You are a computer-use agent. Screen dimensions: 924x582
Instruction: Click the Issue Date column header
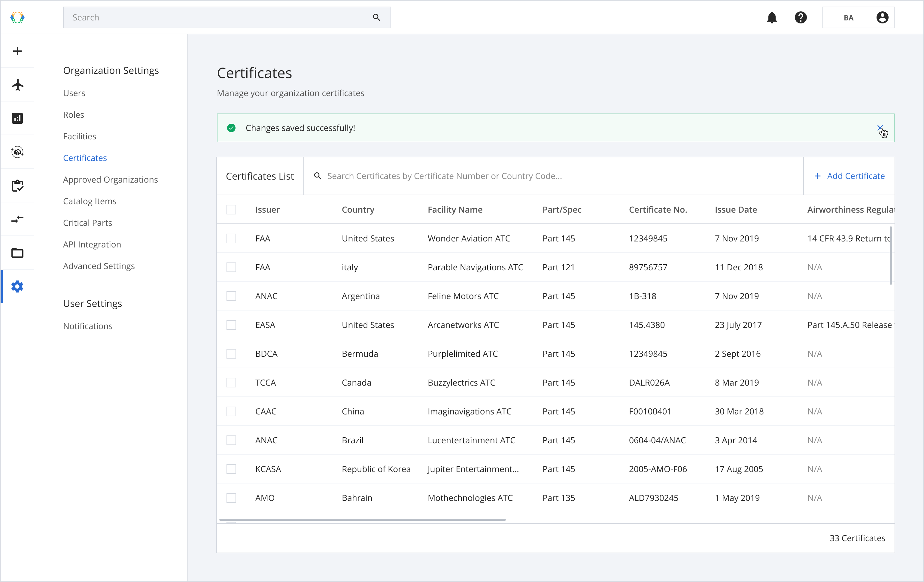click(x=736, y=210)
